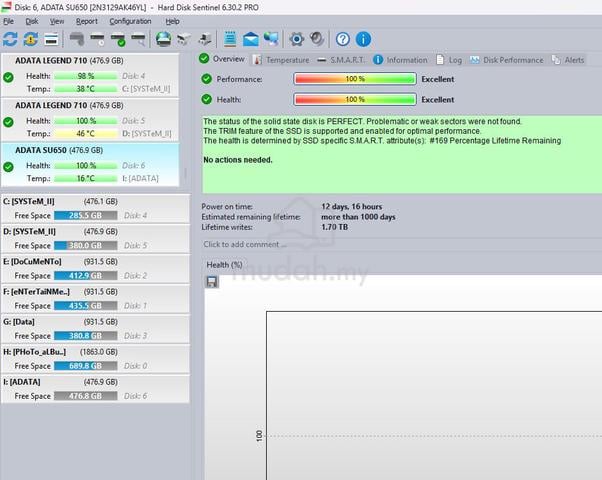Switch to the Temperature tab
This screenshot has width=602, height=480.
point(282,60)
